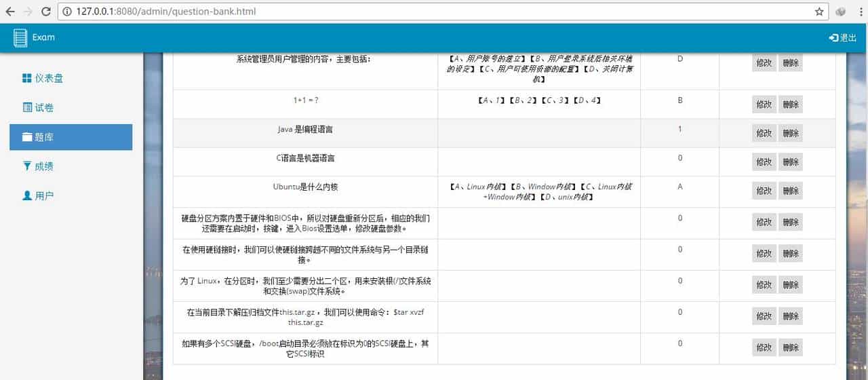The image size is (868, 380).
Task: Bookmark this page with the star icon
Action: tap(819, 12)
